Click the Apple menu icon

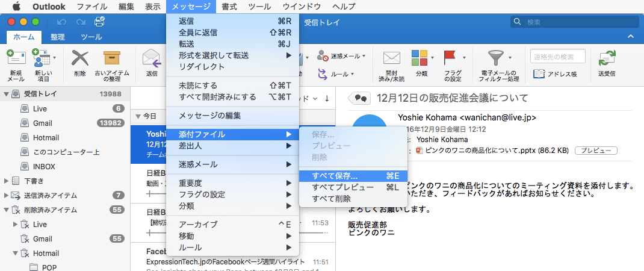coord(16,6)
